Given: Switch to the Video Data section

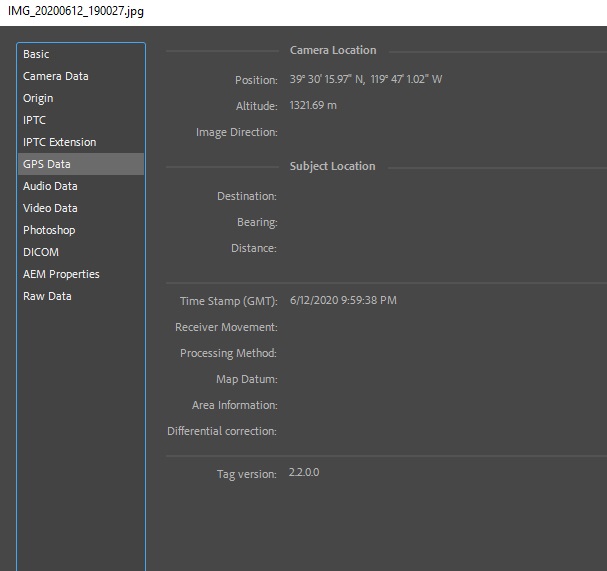Looking at the screenshot, I should point(50,208).
